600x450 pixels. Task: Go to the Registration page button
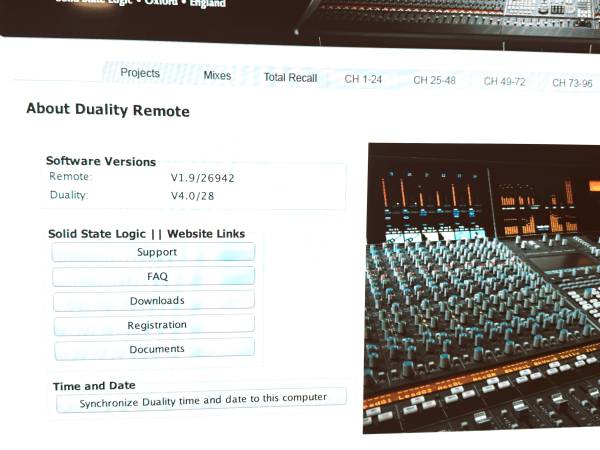(155, 325)
